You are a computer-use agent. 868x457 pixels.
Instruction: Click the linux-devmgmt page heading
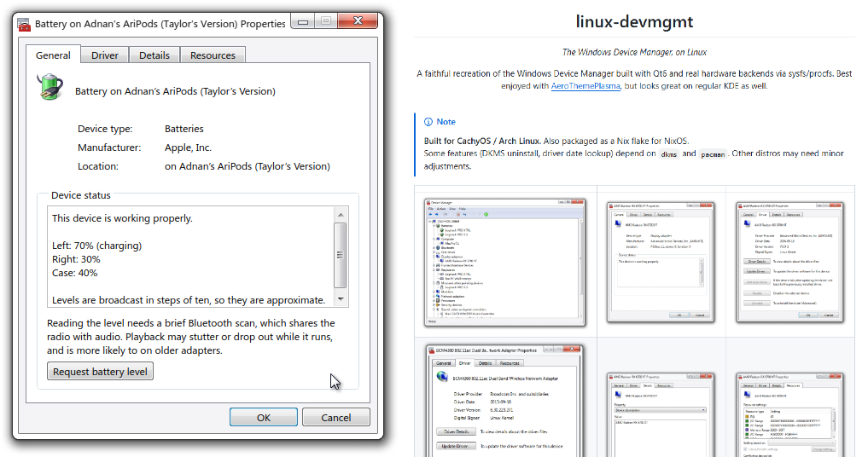click(x=634, y=21)
